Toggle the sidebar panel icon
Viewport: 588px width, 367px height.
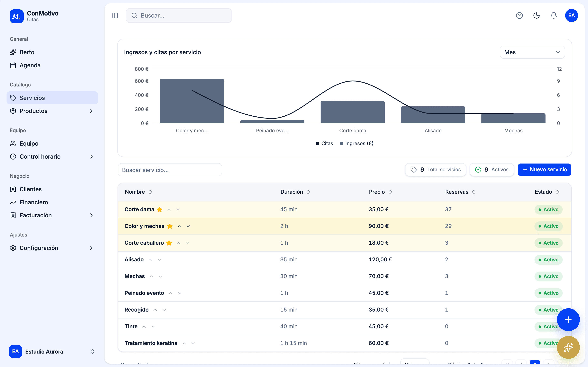[115, 15]
